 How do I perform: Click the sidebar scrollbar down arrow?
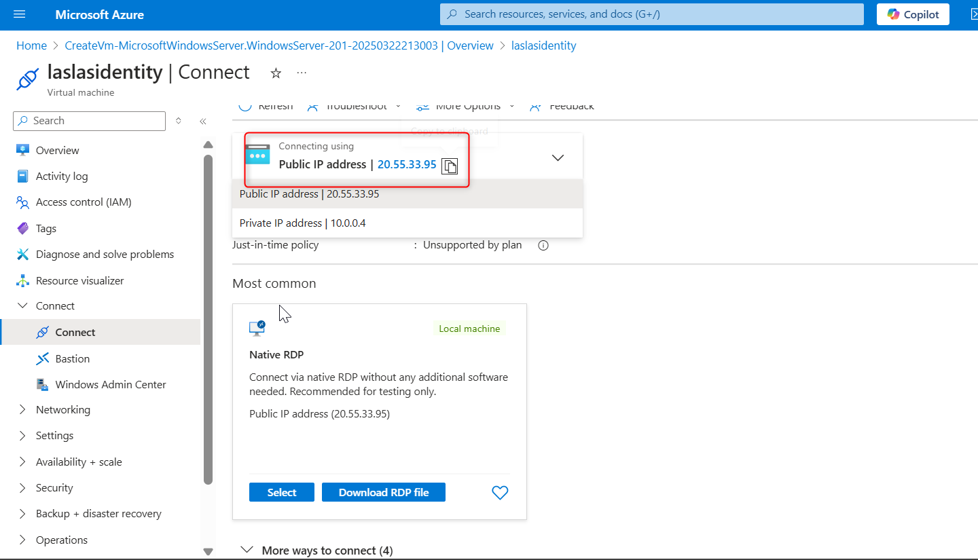208,552
